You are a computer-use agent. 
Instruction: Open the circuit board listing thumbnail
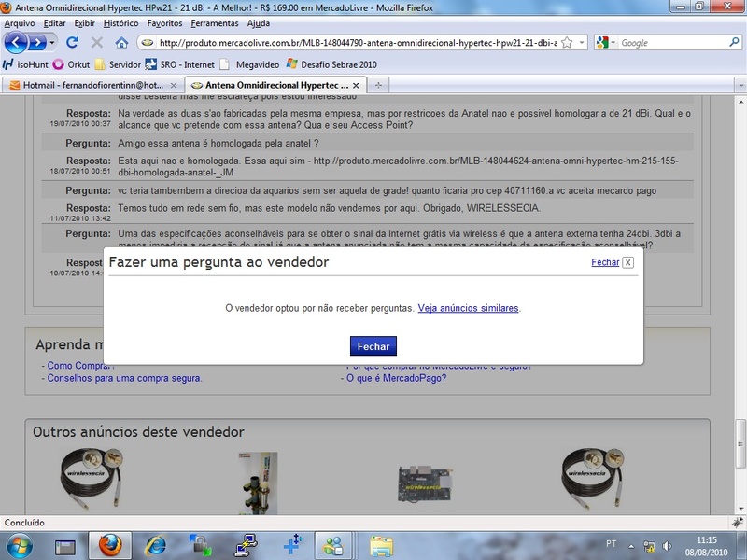coord(425,483)
